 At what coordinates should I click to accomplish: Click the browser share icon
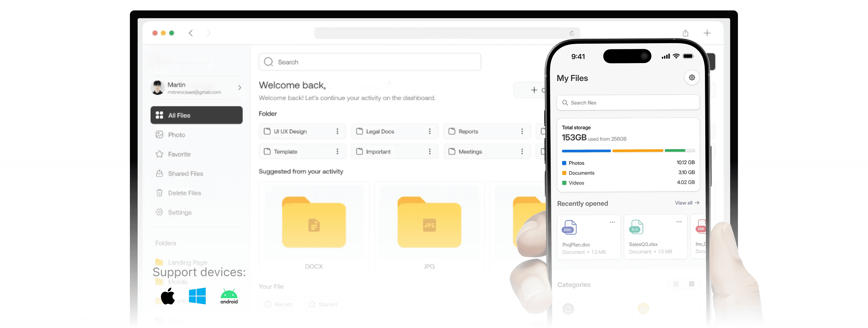[685, 33]
